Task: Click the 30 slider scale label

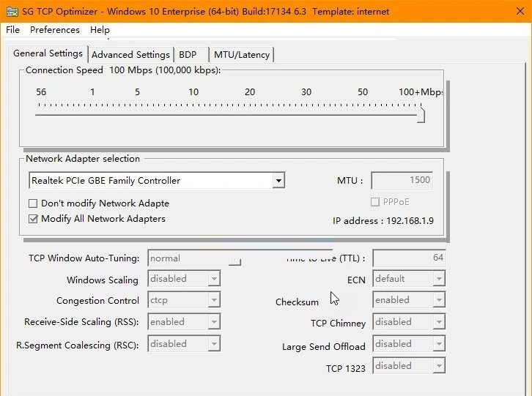Action: click(x=306, y=92)
